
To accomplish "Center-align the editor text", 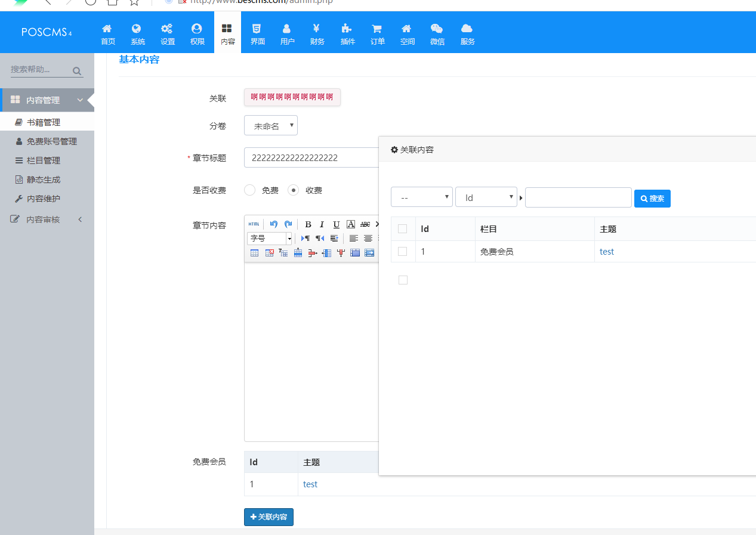I will click(368, 239).
